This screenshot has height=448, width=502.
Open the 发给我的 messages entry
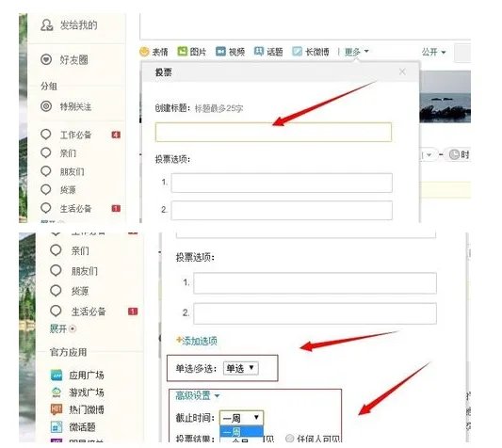point(69,25)
